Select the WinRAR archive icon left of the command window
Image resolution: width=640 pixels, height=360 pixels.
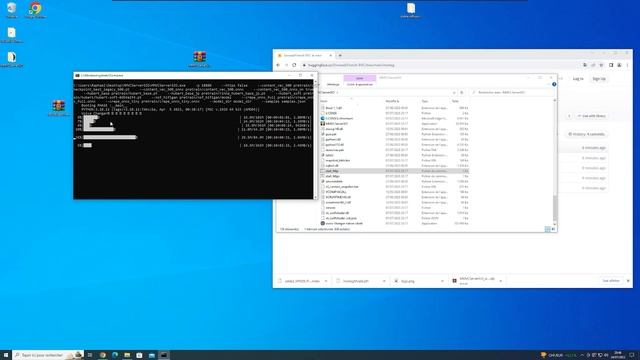[58, 108]
